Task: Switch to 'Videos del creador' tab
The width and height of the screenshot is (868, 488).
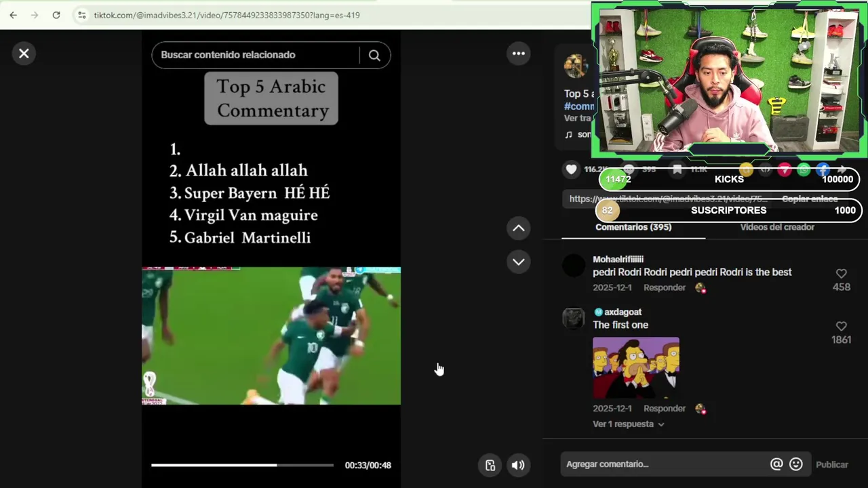Action: click(777, 227)
